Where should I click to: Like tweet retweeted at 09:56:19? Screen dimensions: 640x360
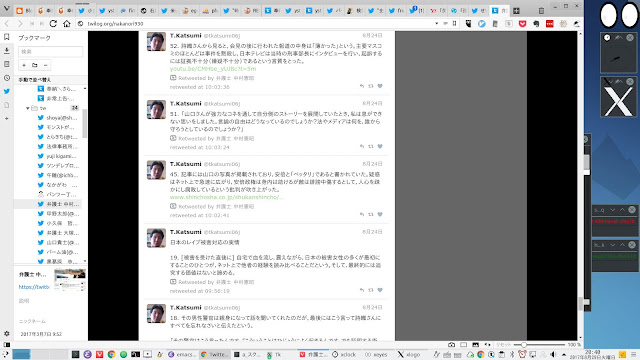(x=380, y=290)
